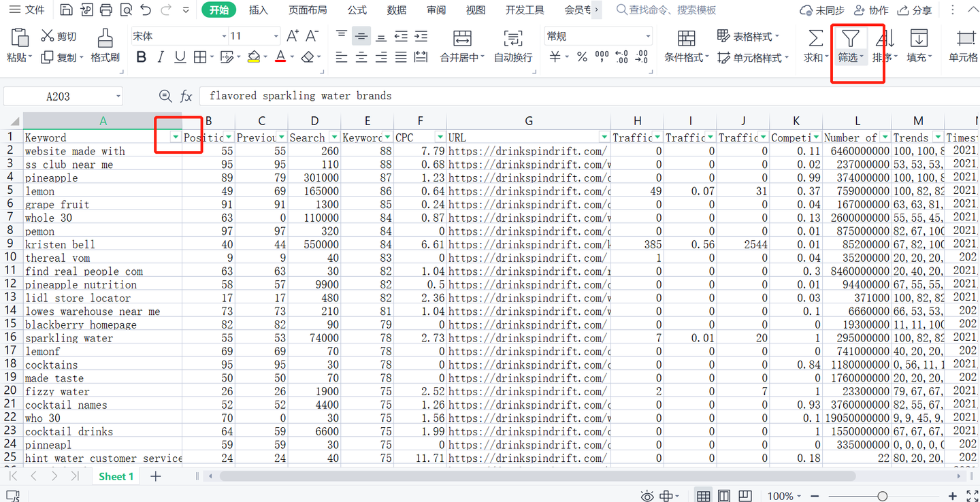Center text horizontally in cell
The height and width of the screenshot is (502, 980).
[x=361, y=57]
